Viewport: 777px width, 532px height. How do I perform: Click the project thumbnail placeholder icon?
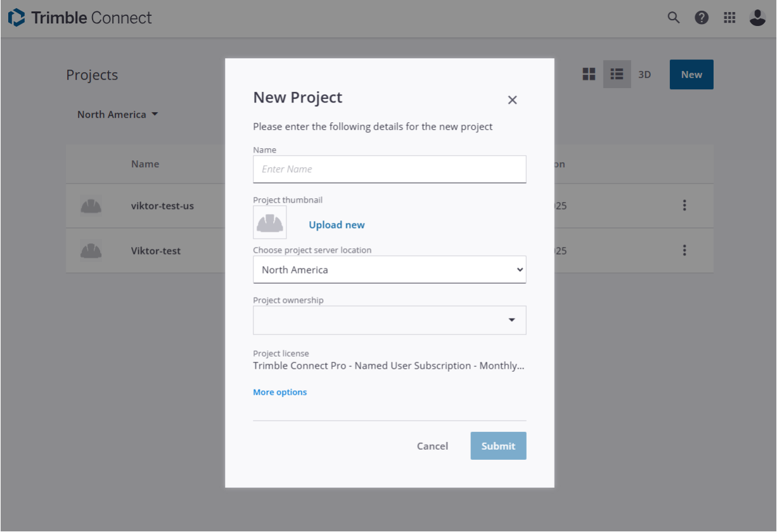[269, 222]
